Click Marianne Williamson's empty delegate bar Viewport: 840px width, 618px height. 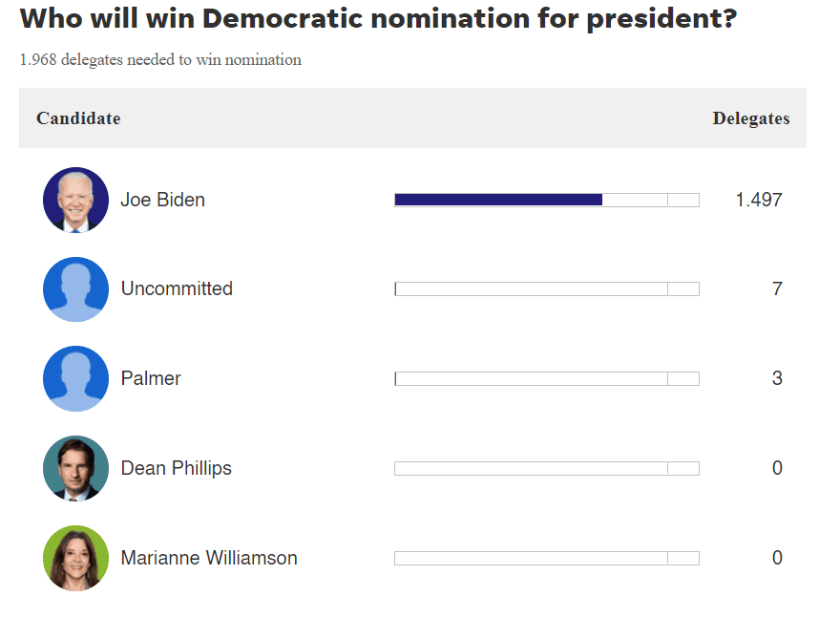[x=546, y=558]
